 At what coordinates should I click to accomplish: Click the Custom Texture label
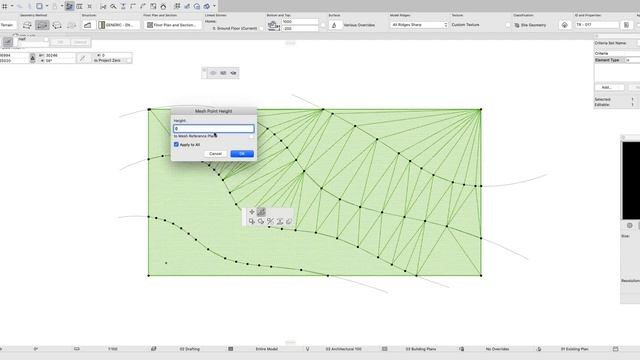click(x=465, y=25)
